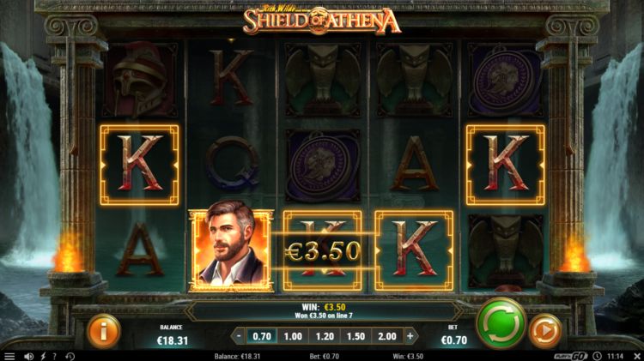Close the game with X icon
The image size is (644, 361).
(637, 356)
